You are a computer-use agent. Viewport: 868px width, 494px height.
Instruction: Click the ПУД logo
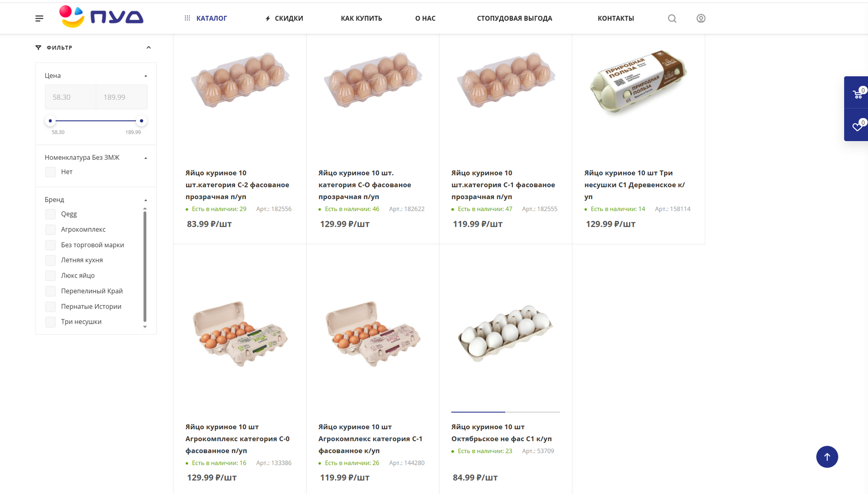coord(101,17)
